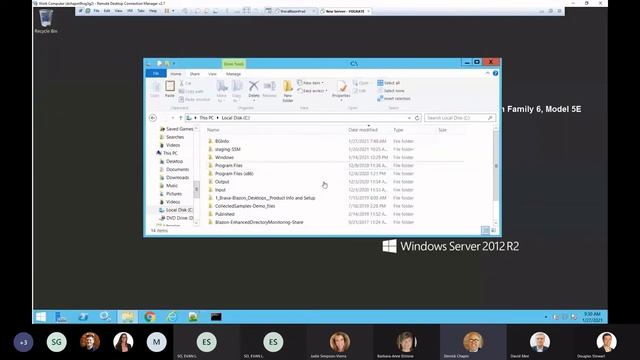Select the Drive Tools contextual tab
Viewport: 640px width, 360px height.
[x=233, y=64]
